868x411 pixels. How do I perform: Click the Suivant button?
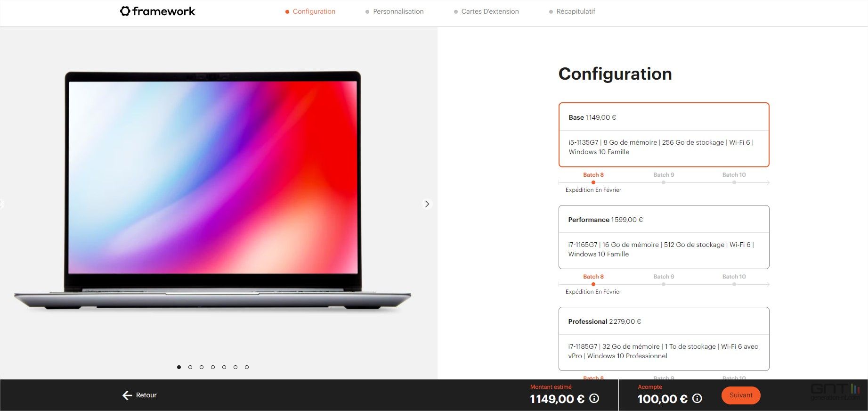tap(741, 395)
